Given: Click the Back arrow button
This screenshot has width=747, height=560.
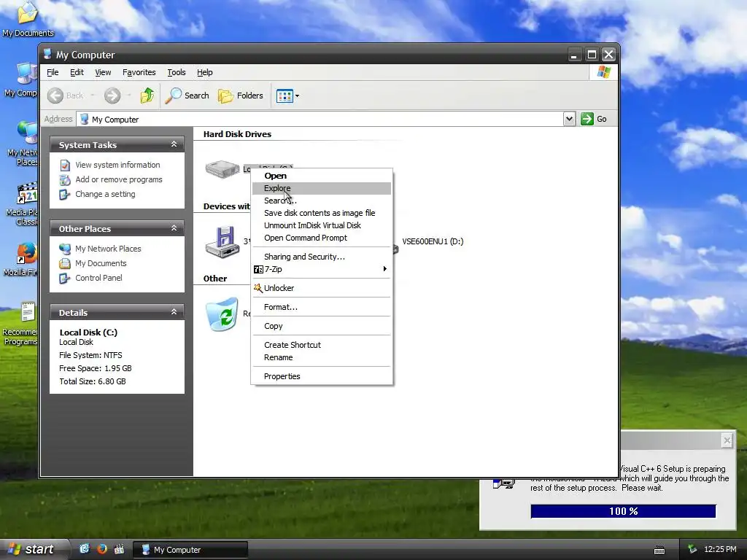Looking at the screenshot, I should tap(66, 96).
